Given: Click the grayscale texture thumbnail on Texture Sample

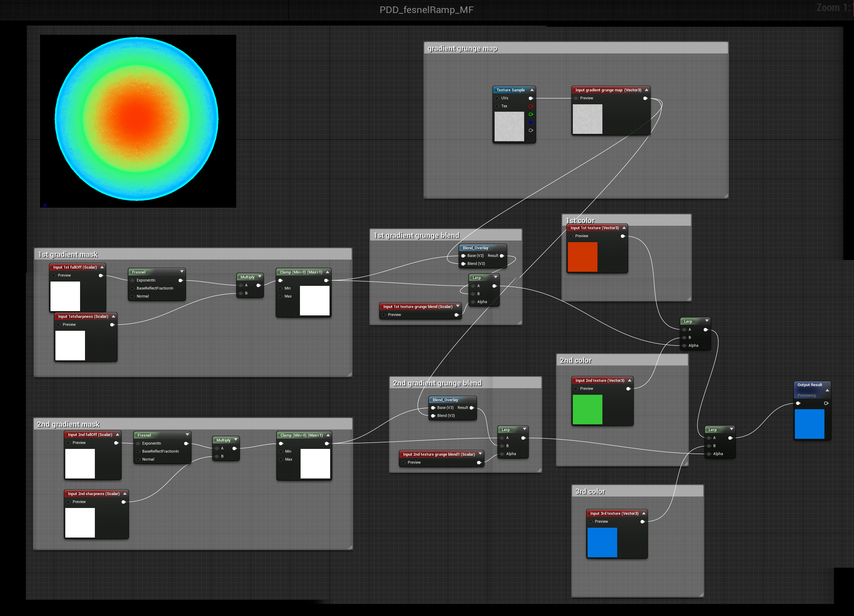Looking at the screenshot, I should [509, 127].
